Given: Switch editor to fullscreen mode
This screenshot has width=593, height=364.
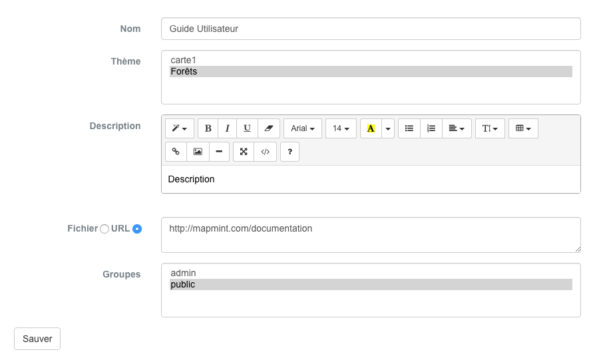Looking at the screenshot, I should pos(244,152).
